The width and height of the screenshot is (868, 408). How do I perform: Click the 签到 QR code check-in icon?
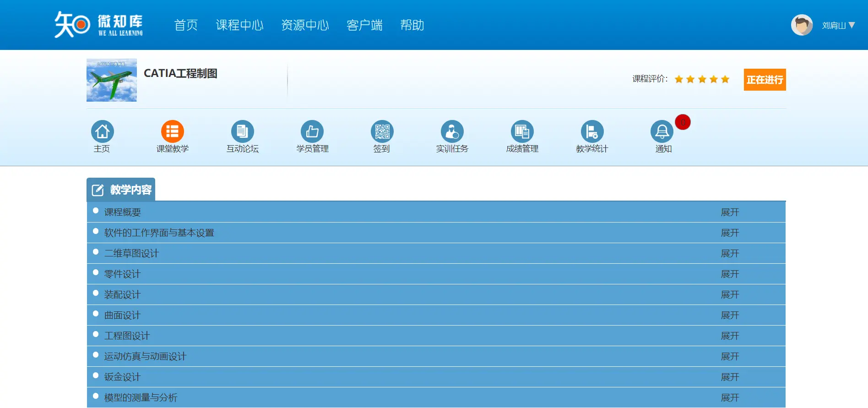[x=382, y=132]
